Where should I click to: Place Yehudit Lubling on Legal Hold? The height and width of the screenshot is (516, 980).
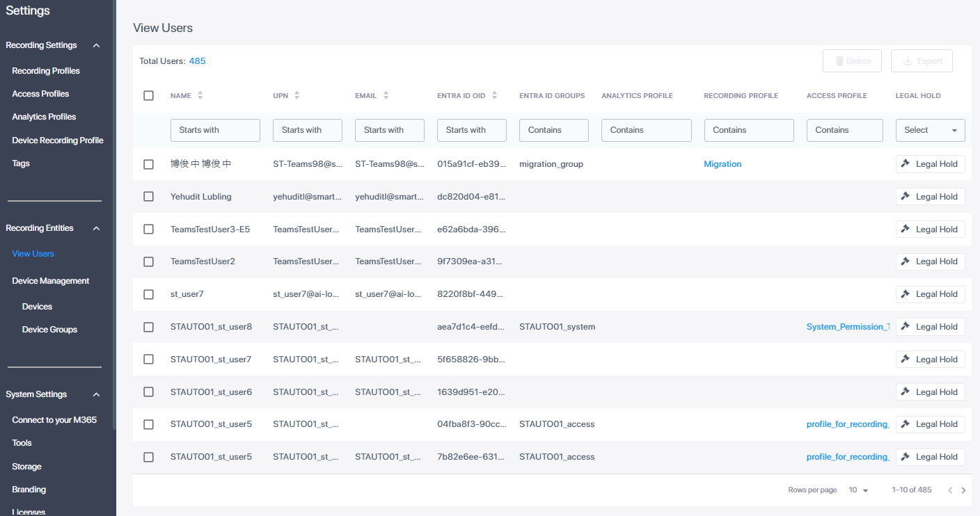(x=930, y=197)
